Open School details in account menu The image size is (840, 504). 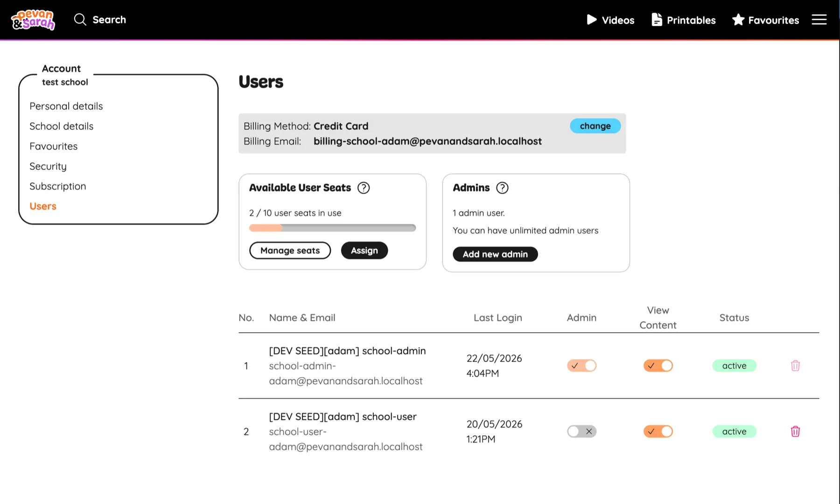[x=62, y=126]
